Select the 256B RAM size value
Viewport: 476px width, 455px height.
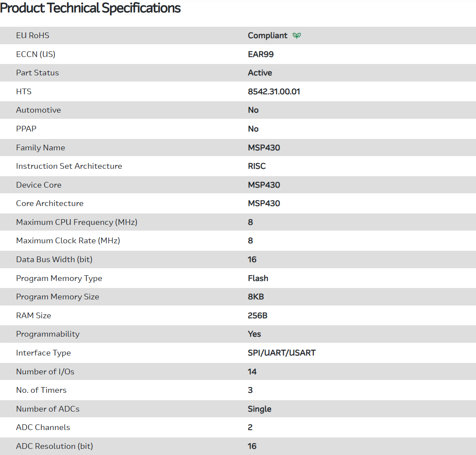tap(258, 316)
